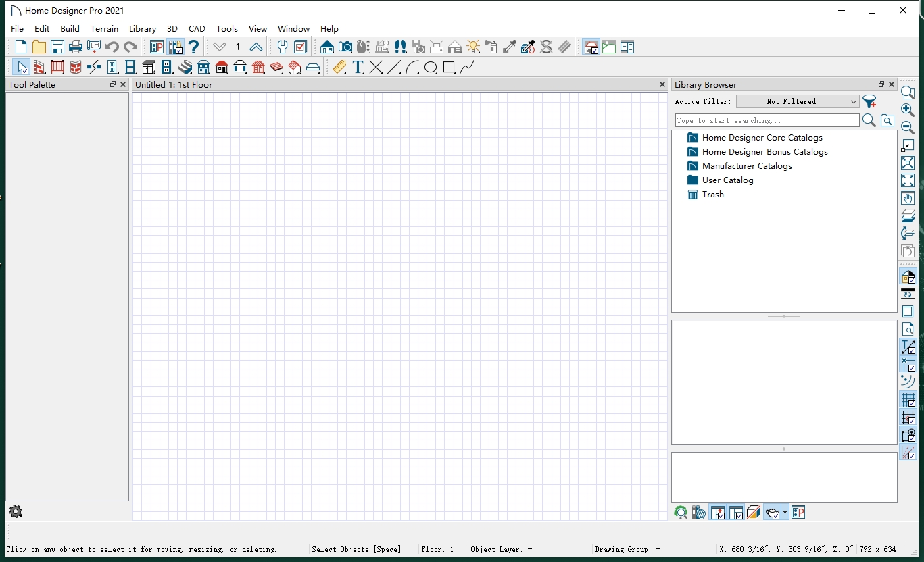
Task: Select the door tool
Action: tap(112, 68)
